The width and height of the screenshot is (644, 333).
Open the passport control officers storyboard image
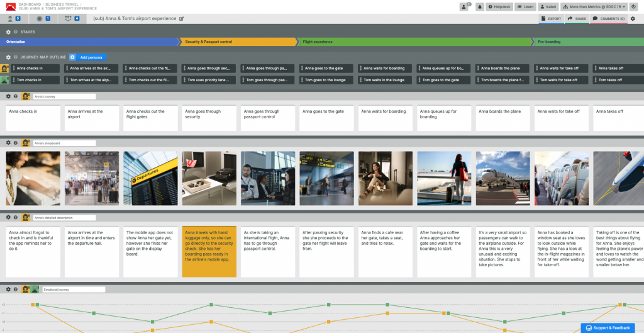point(268,178)
